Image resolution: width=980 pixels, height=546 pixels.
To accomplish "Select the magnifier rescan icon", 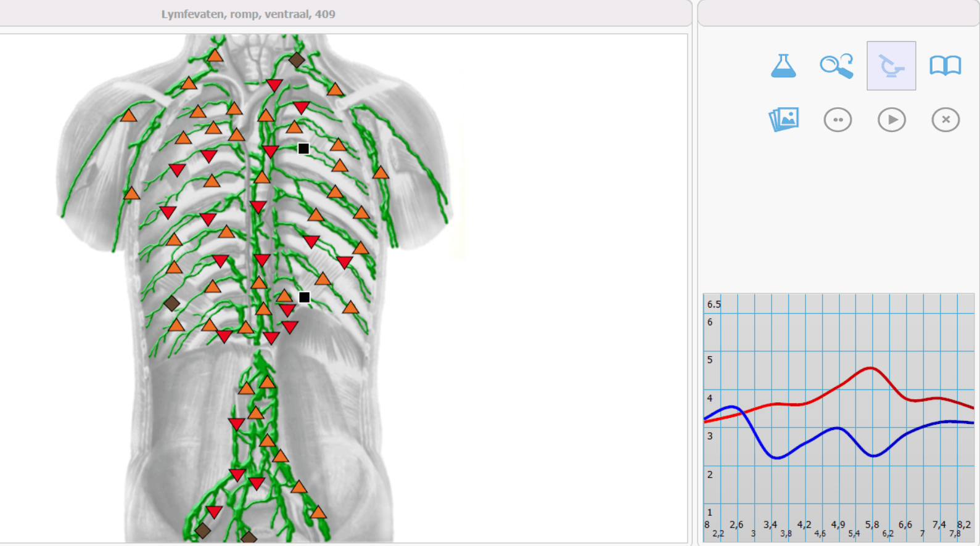I will pos(837,65).
